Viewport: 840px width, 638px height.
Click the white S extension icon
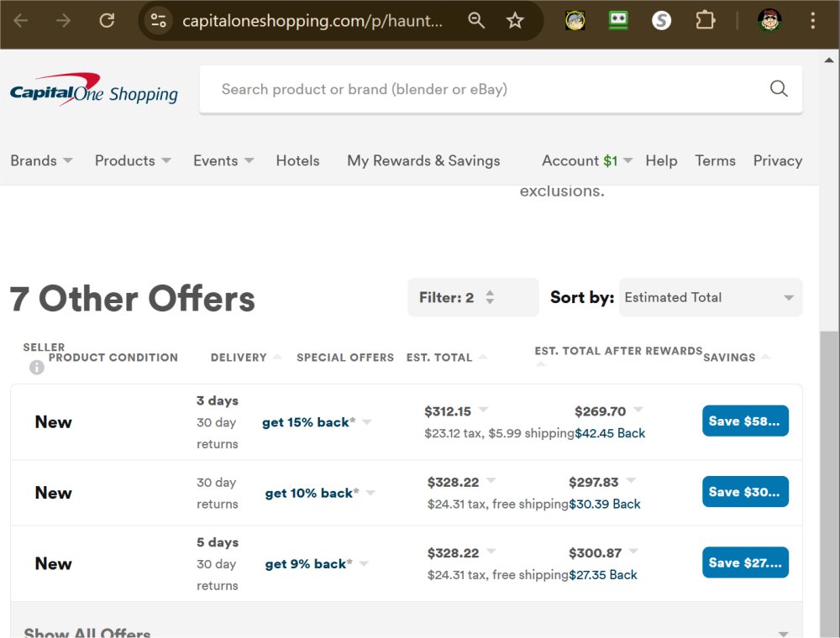[661, 20]
